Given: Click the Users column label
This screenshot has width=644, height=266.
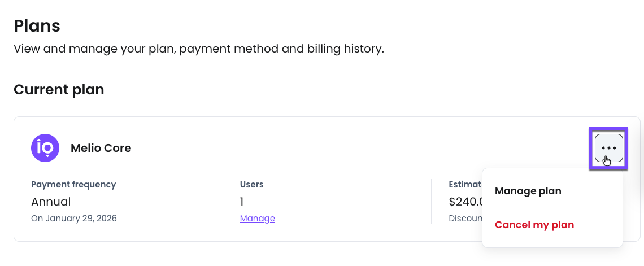Looking at the screenshot, I should click(x=252, y=184).
